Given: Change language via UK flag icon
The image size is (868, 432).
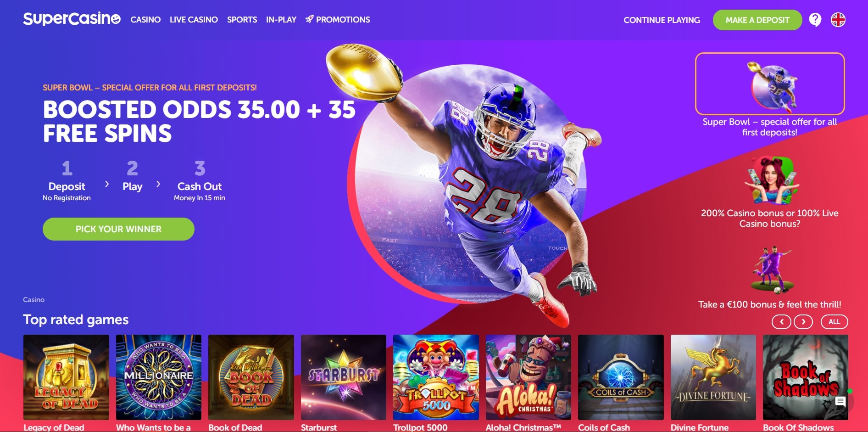Looking at the screenshot, I should point(838,20).
